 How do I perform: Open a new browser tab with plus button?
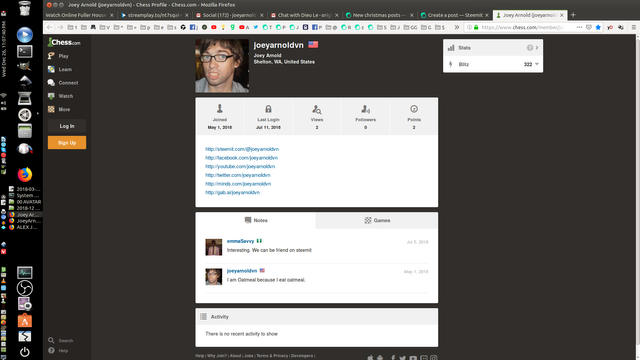pyautogui.click(x=573, y=15)
